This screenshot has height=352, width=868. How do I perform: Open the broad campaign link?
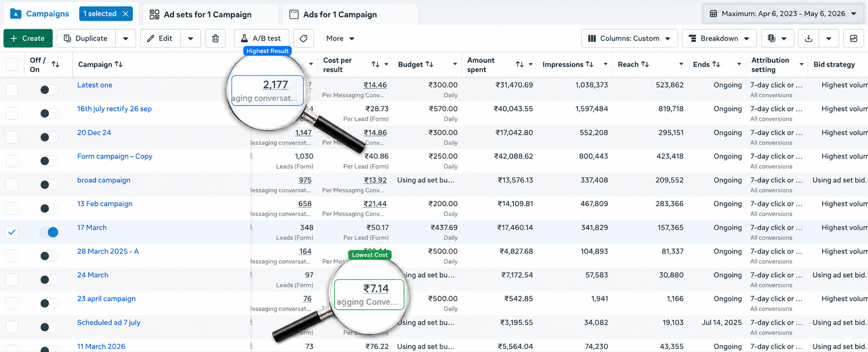104,180
